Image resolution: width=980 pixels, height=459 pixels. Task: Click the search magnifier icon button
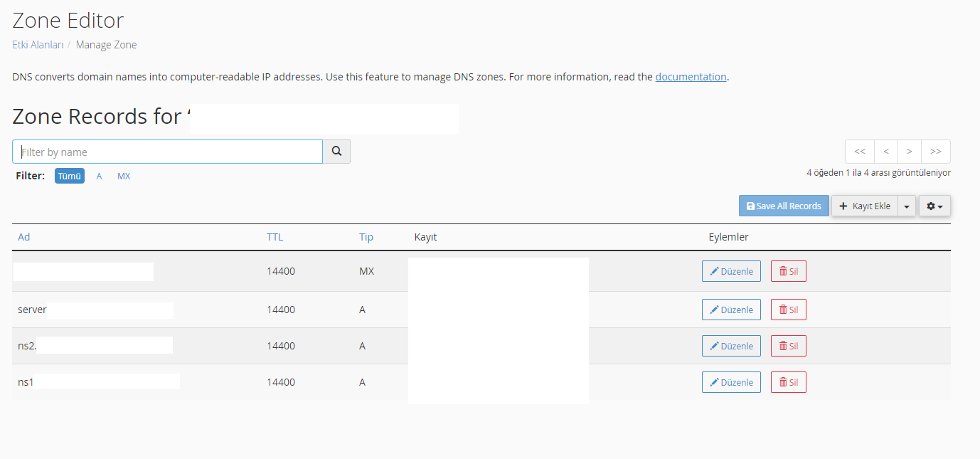click(336, 152)
